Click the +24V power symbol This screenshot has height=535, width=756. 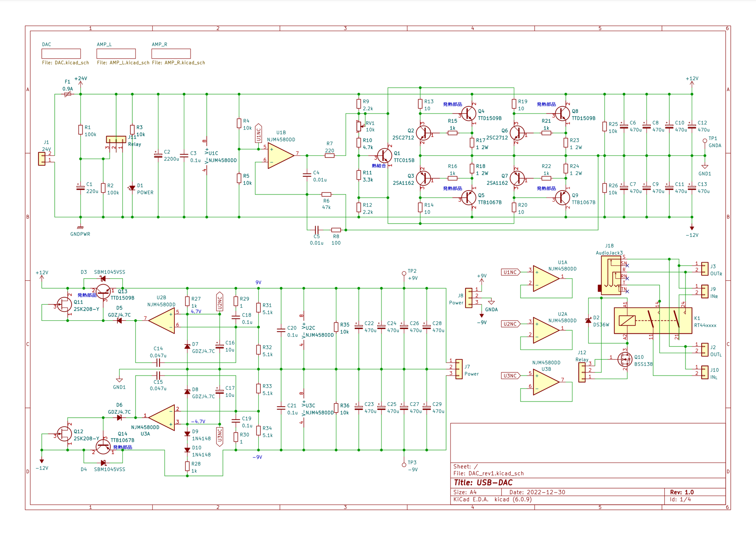tap(80, 83)
